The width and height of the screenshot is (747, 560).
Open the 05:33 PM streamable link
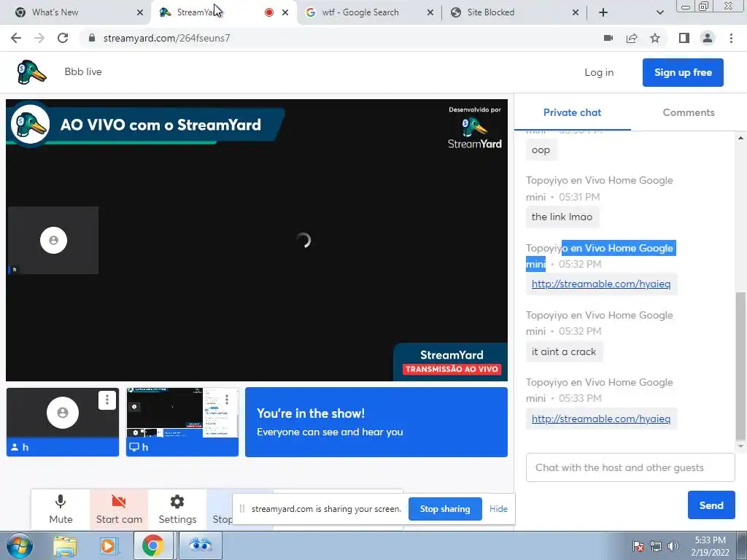601,419
